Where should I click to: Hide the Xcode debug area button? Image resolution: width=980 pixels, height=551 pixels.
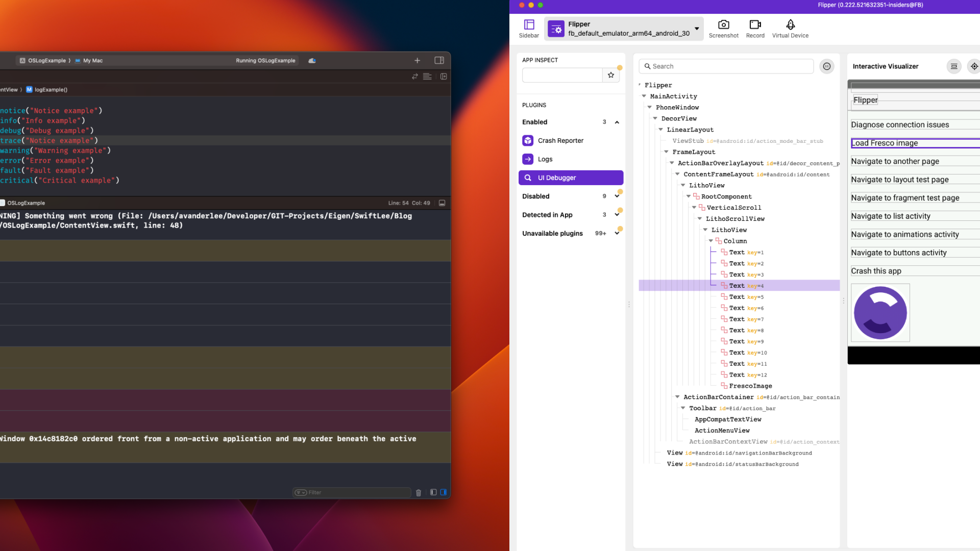(442, 203)
